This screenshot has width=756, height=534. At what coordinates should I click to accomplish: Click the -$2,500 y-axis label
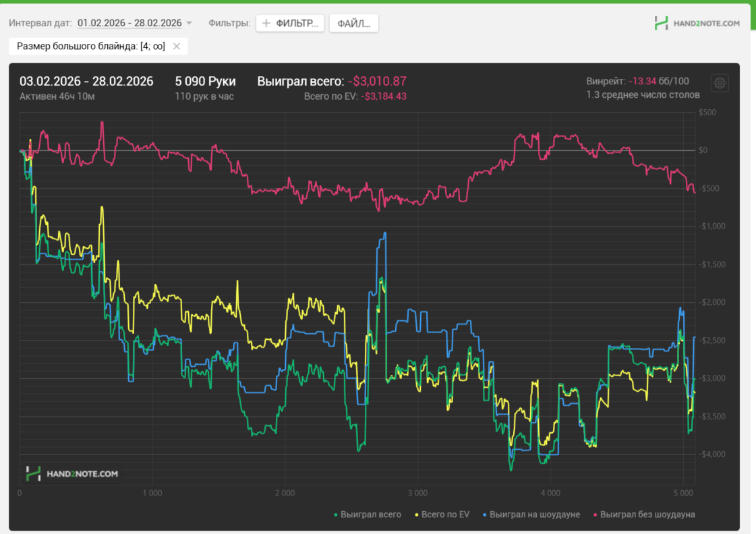click(711, 340)
